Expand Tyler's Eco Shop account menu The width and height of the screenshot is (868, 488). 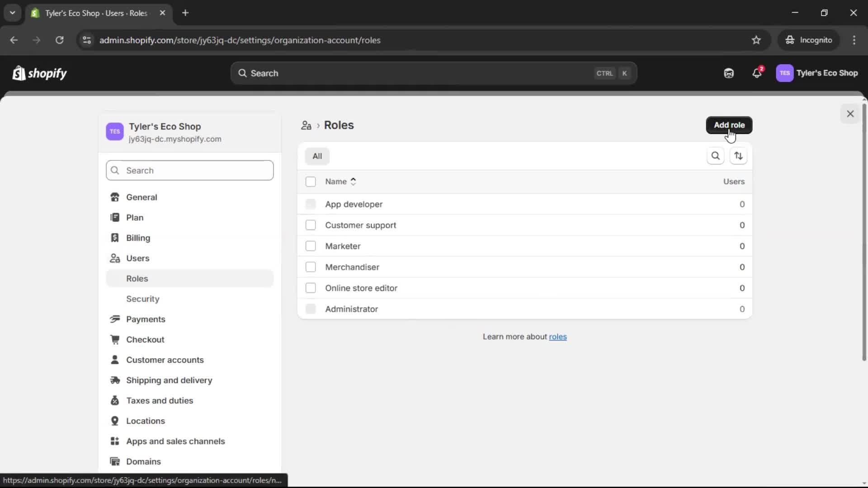[817, 73]
